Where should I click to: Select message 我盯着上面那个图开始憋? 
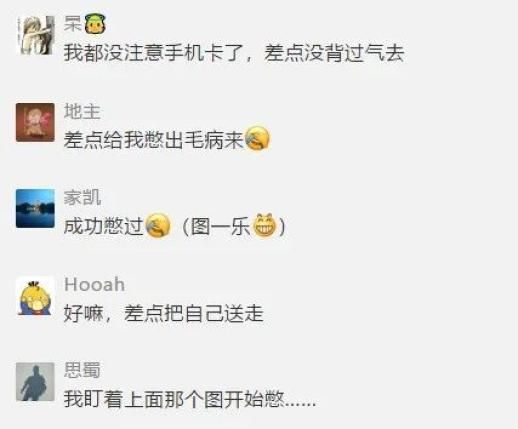pos(190,399)
